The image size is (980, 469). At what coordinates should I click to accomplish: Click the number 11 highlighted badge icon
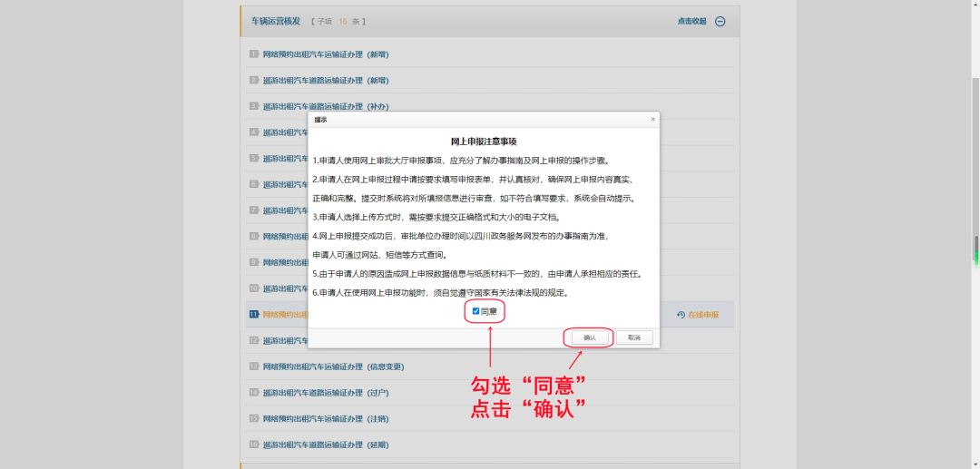[254, 315]
